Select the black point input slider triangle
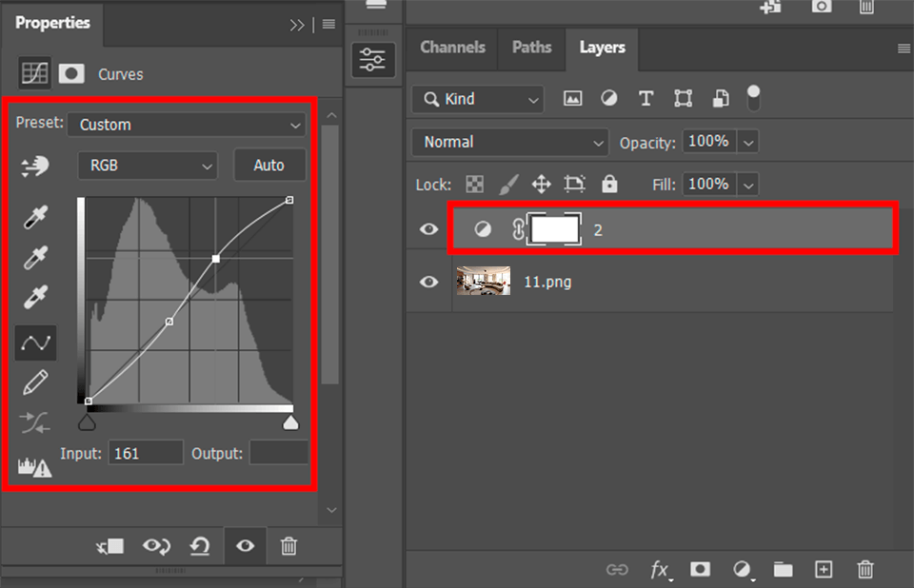The width and height of the screenshot is (914, 588). (x=87, y=421)
